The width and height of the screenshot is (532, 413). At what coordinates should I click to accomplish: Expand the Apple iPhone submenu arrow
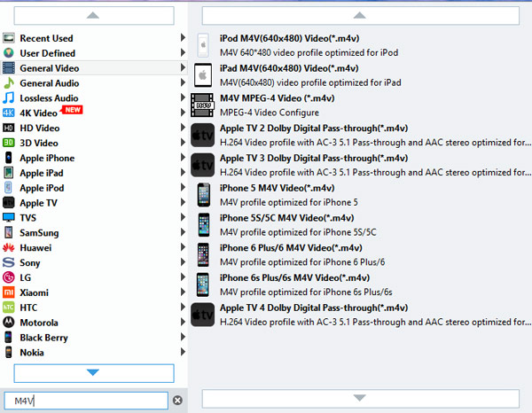point(183,158)
